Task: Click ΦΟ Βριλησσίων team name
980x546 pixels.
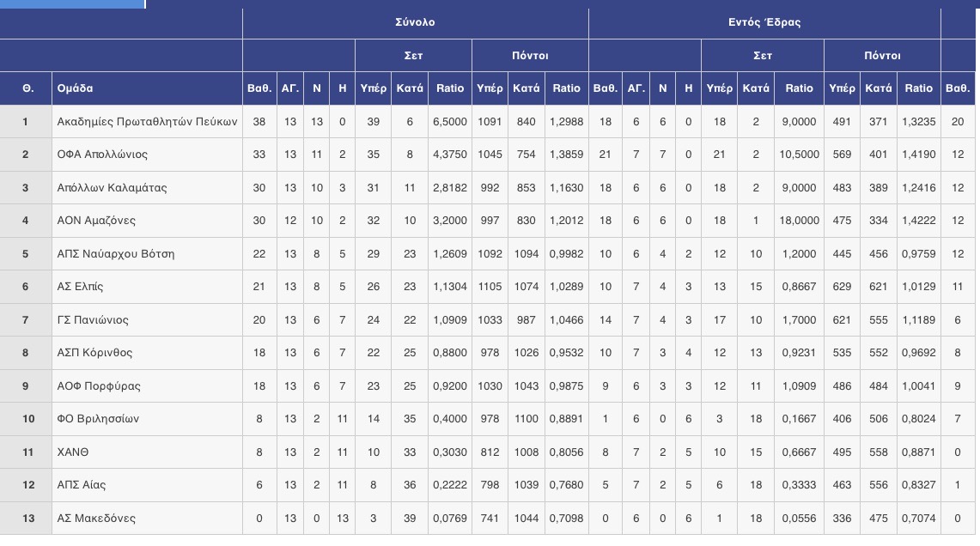Action: (98, 419)
